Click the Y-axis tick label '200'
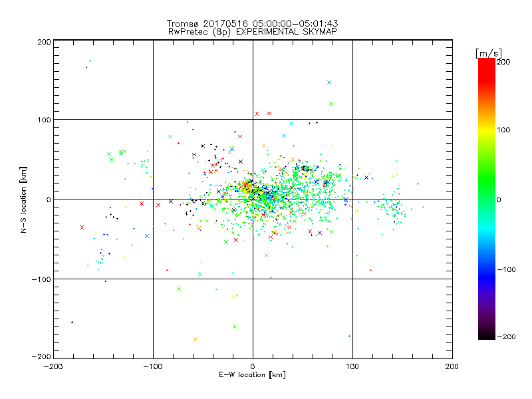532x399 pixels. point(44,42)
